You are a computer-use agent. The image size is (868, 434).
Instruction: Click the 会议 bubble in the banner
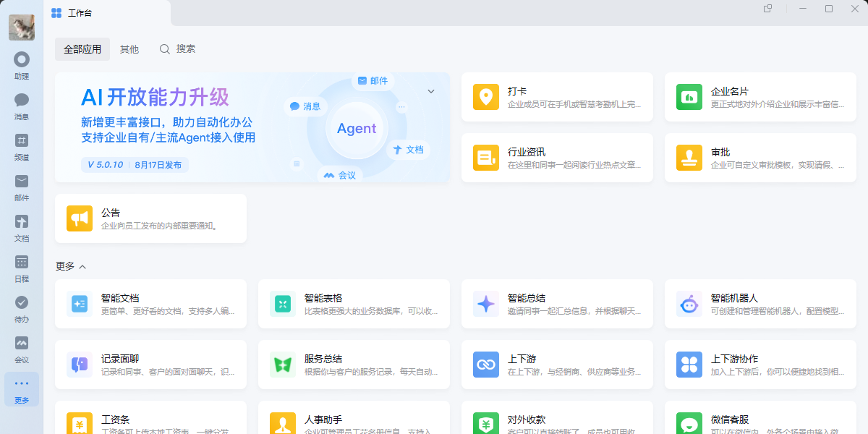[340, 175]
